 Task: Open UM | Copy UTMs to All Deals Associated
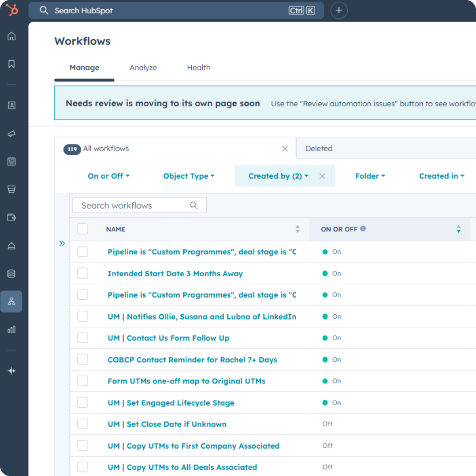coord(182,467)
